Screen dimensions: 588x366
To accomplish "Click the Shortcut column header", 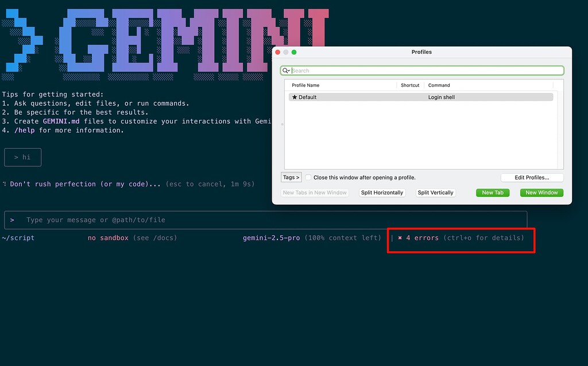I will (410, 85).
